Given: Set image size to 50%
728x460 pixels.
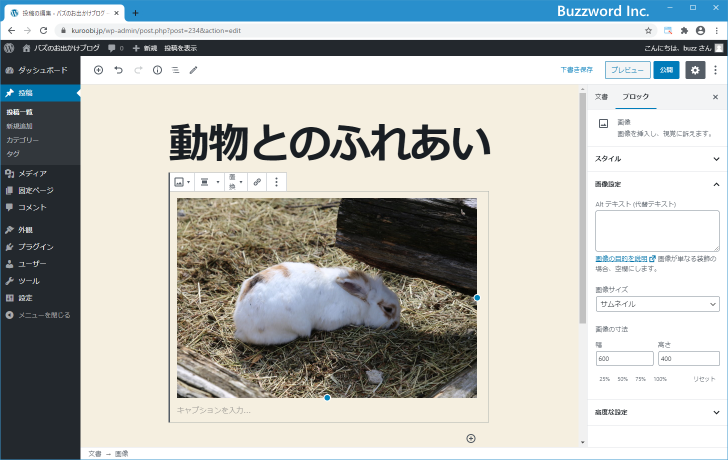Looking at the screenshot, I should (623, 379).
